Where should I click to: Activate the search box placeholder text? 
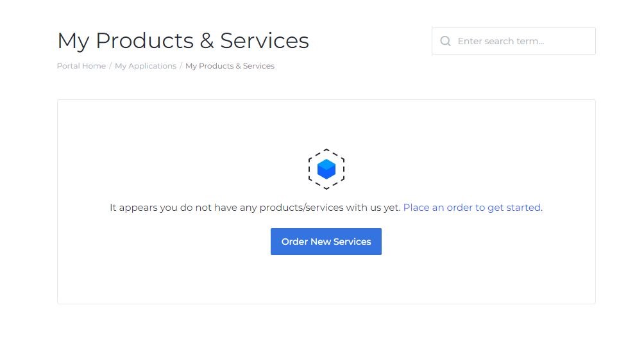point(501,41)
